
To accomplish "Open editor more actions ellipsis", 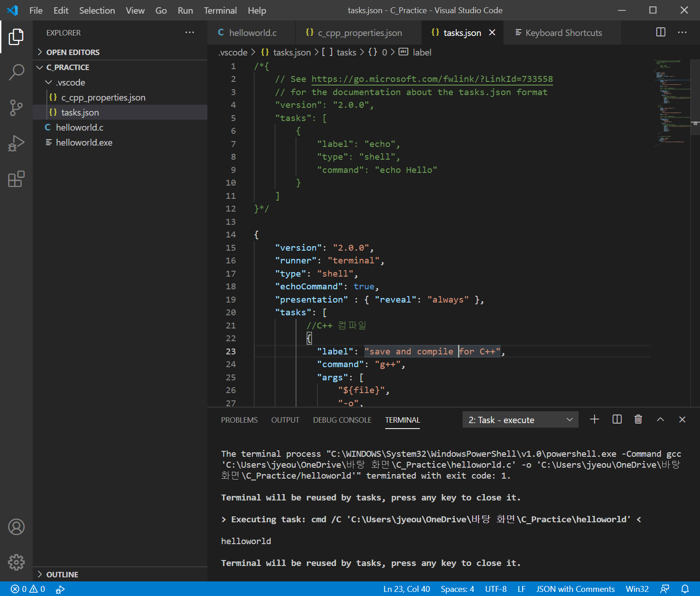I will click(682, 32).
